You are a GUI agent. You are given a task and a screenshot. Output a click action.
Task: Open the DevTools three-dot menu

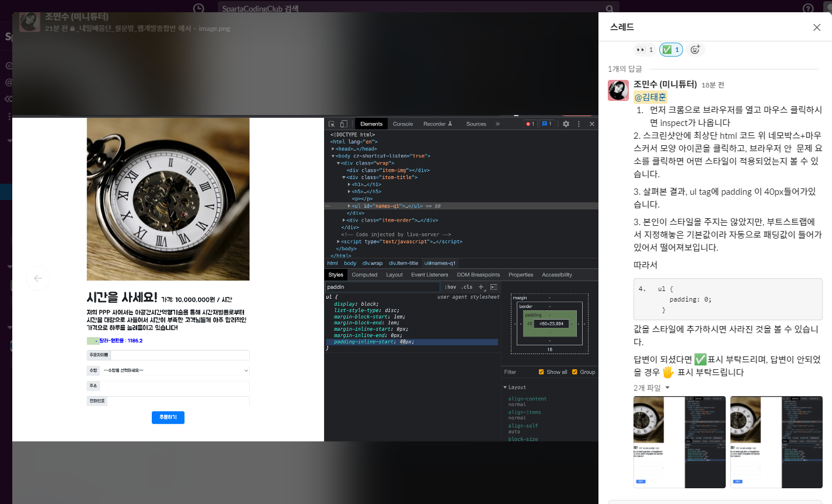click(579, 124)
